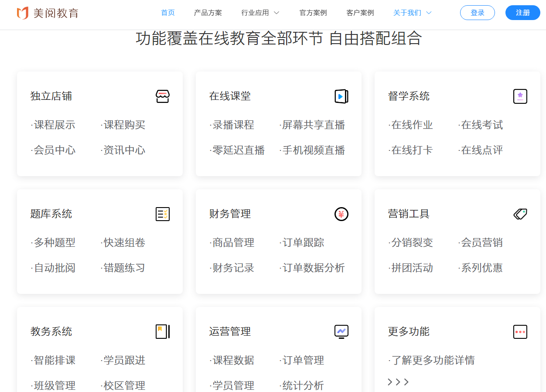Viewport: 546px width, 392px height.
Task: Click the 营销工具 price tag icon
Action: (520, 214)
